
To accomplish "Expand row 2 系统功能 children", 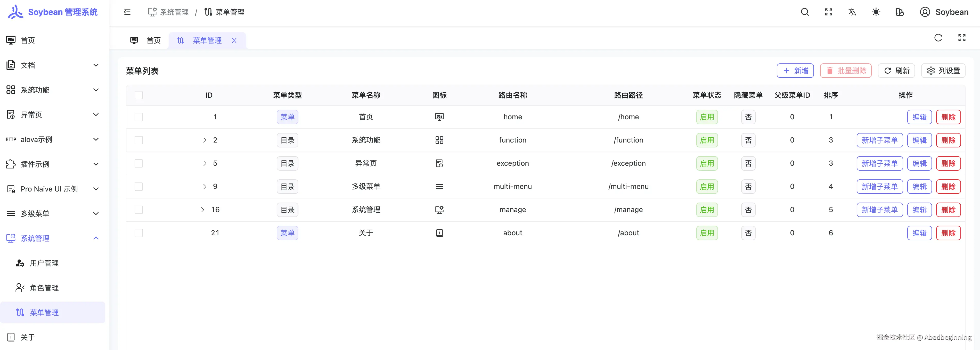I will 205,140.
